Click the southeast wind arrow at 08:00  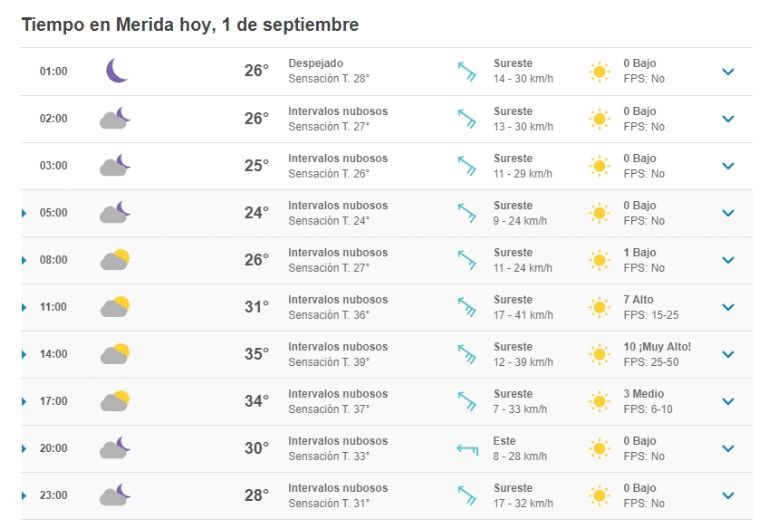click(467, 260)
